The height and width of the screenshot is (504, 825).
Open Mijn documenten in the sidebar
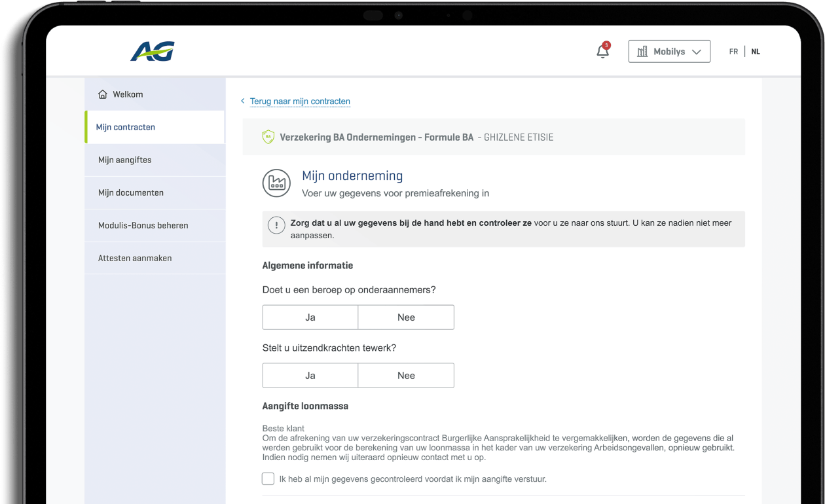[155, 192]
